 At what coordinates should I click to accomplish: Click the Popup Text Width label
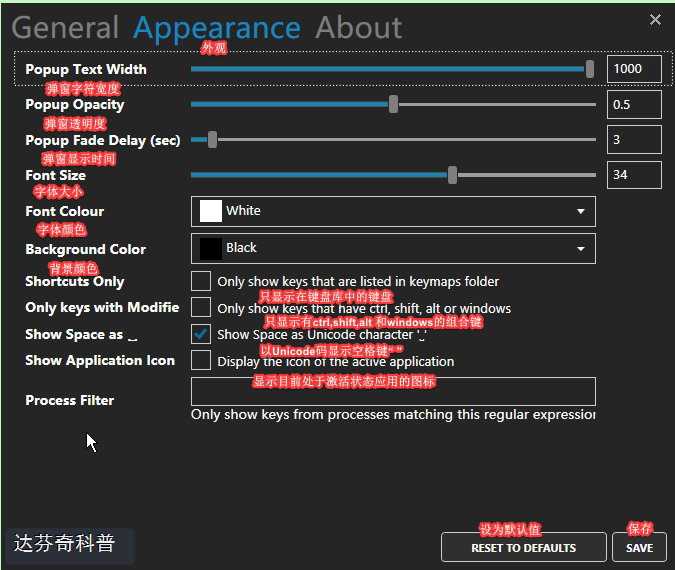coord(86,69)
